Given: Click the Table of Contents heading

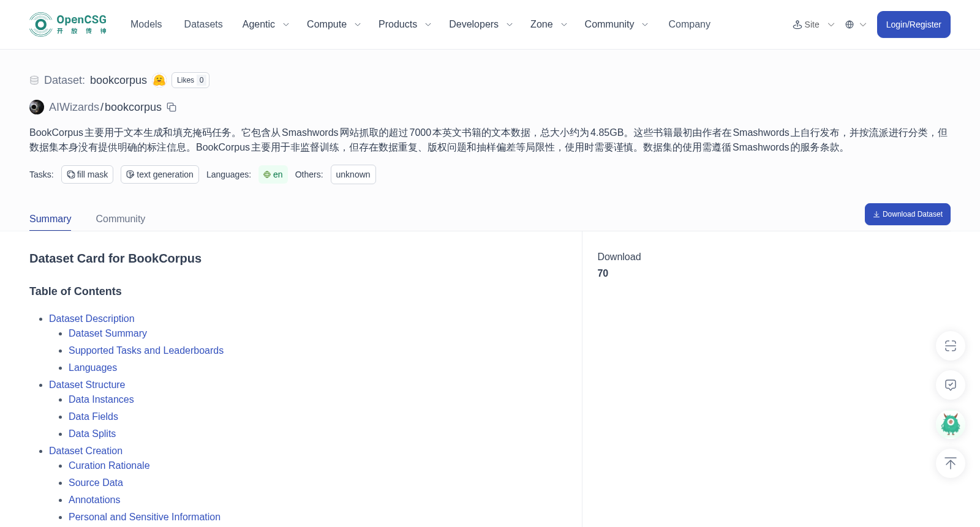Looking at the screenshot, I should pyautogui.click(x=75, y=291).
